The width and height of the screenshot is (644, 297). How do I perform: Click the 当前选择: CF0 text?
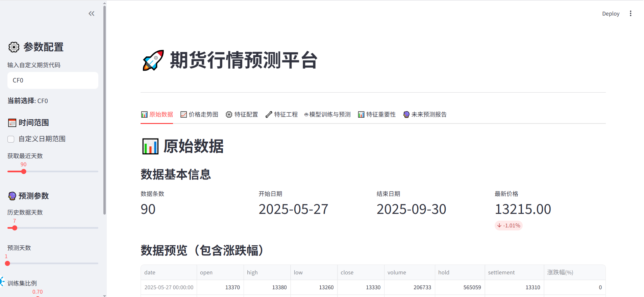(x=28, y=101)
